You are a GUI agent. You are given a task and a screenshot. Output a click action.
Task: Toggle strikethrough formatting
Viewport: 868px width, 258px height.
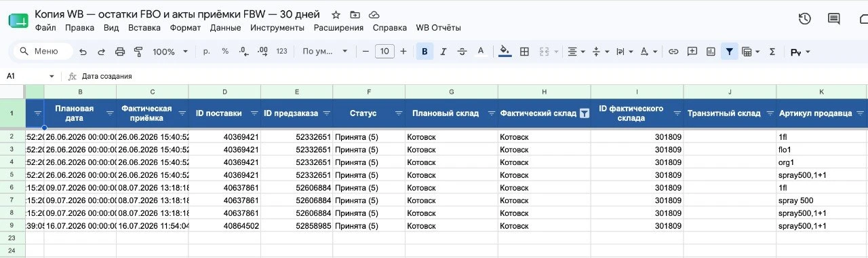pyautogui.click(x=462, y=51)
